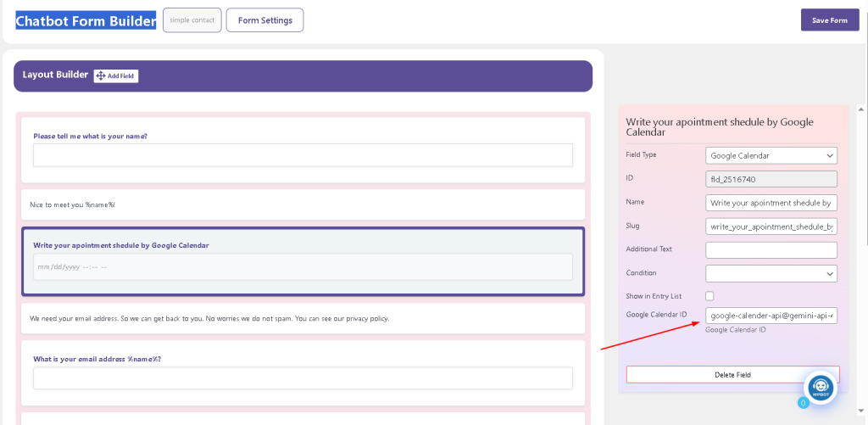The width and height of the screenshot is (868, 425).
Task: Toggle the Show in Entry List checkbox
Action: 710,296
